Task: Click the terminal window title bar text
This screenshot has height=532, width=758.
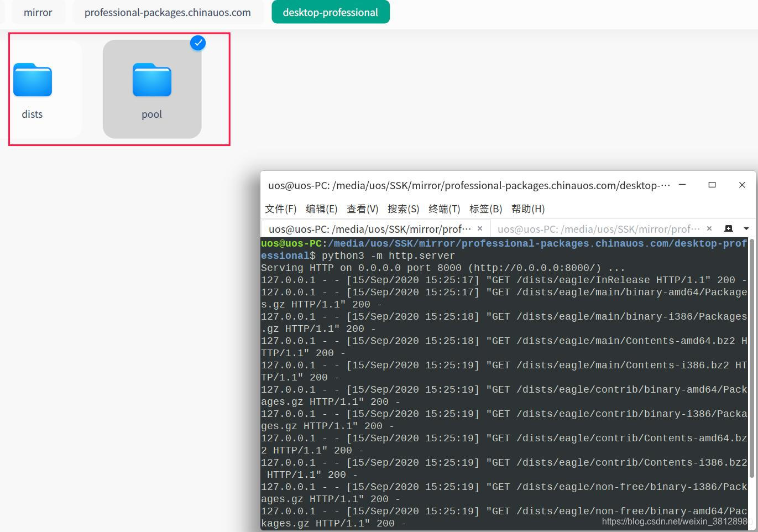Action: click(x=469, y=185)
